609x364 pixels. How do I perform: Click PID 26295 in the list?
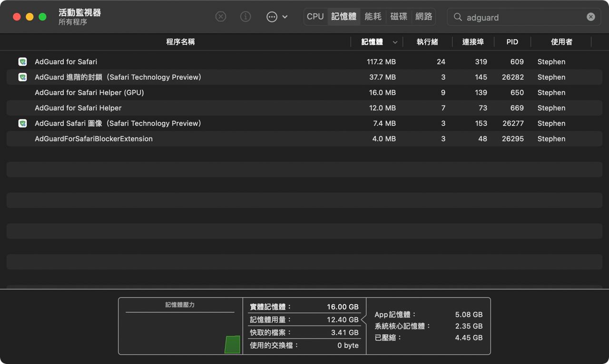point(513,139)
